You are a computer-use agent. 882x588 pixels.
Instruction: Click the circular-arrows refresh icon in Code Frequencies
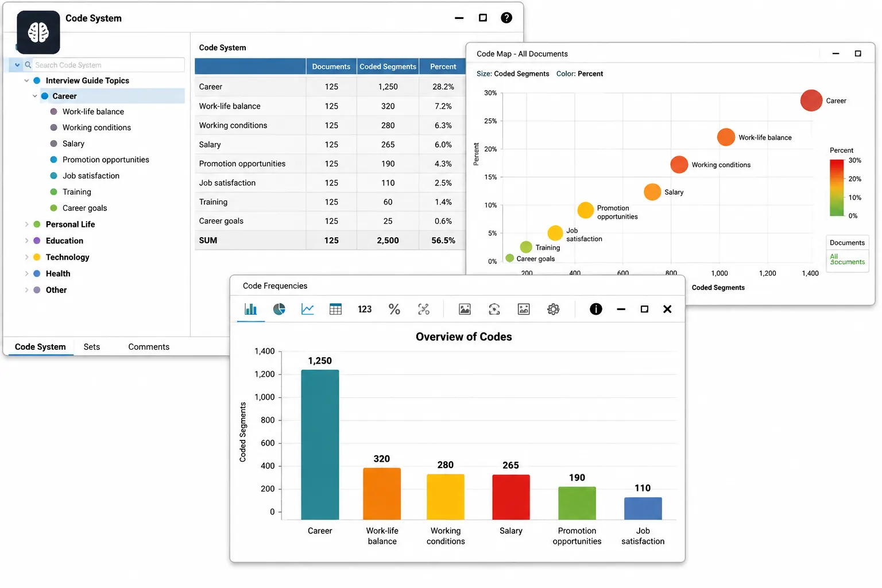(x=494, y=309)
